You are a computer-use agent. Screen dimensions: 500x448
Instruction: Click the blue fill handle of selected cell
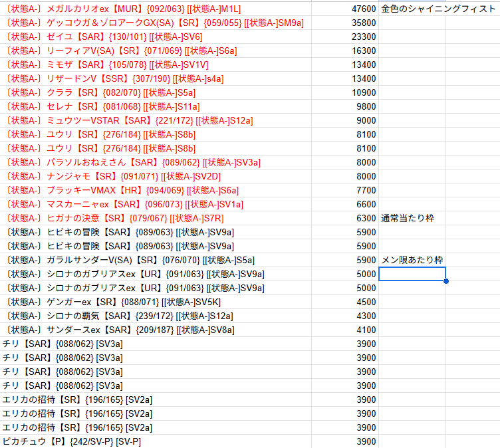click(x=445, y=280)
